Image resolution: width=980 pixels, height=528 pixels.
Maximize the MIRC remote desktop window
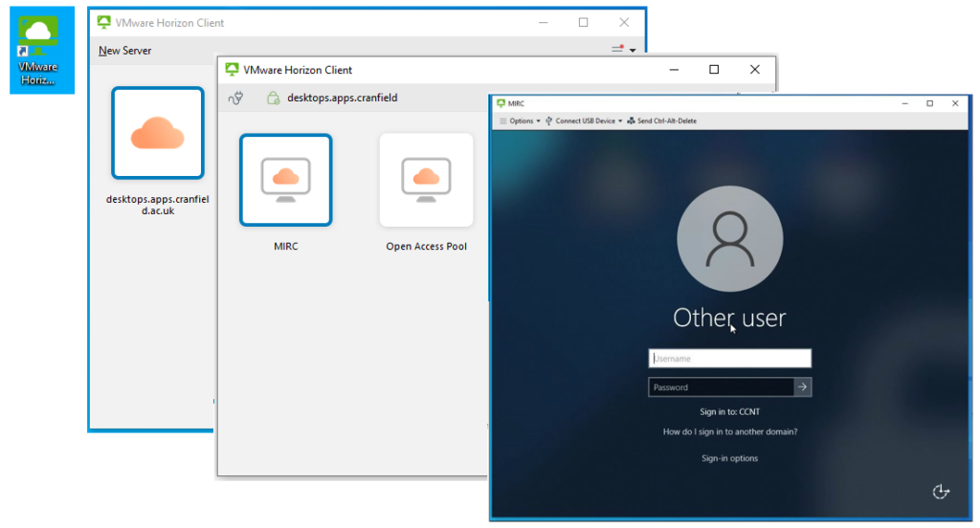click(x=929, y=103)
